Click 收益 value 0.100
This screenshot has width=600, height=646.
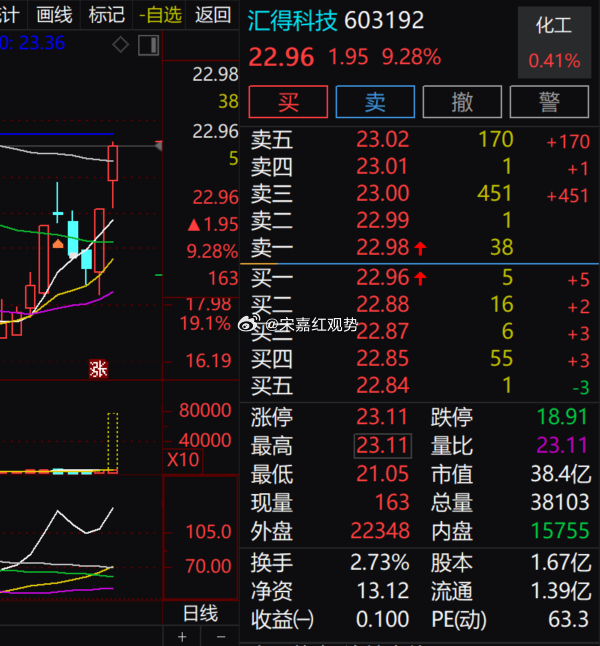[382, 619]
